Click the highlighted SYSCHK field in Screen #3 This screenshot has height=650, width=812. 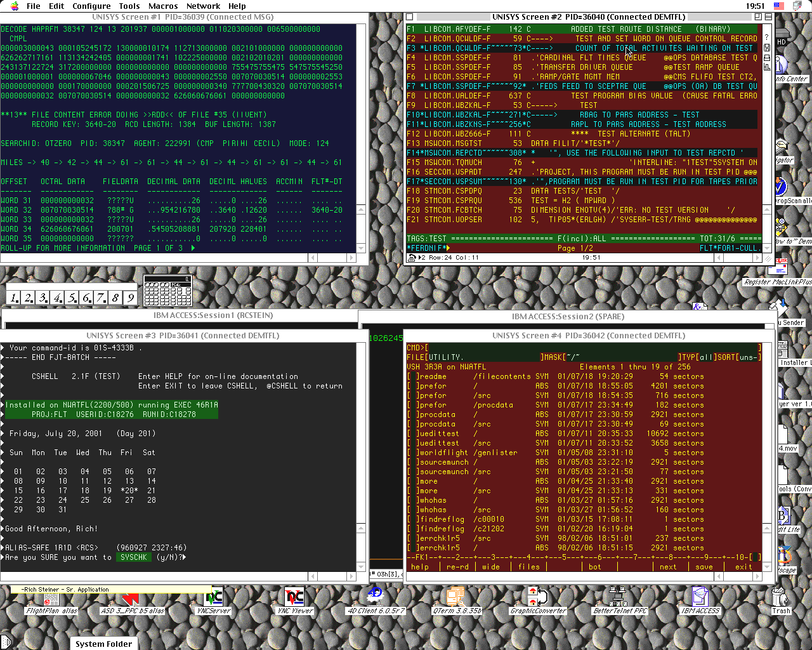pos(134,557)
